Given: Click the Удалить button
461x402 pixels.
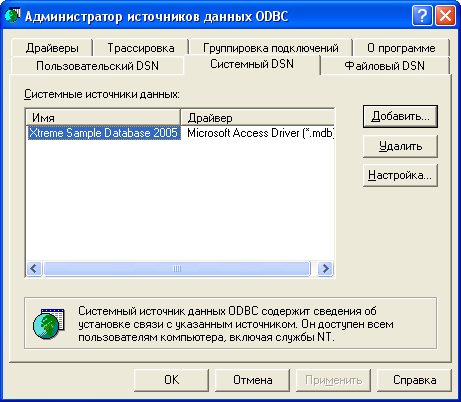Looking at the screenshot, I should point(400,146).
